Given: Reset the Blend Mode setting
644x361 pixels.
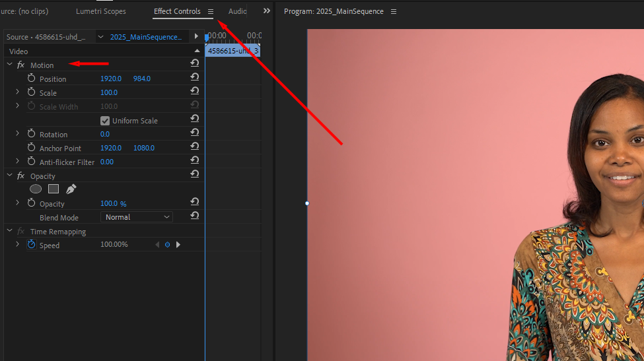Looking at the screenshot, I should tap(195, 216).
